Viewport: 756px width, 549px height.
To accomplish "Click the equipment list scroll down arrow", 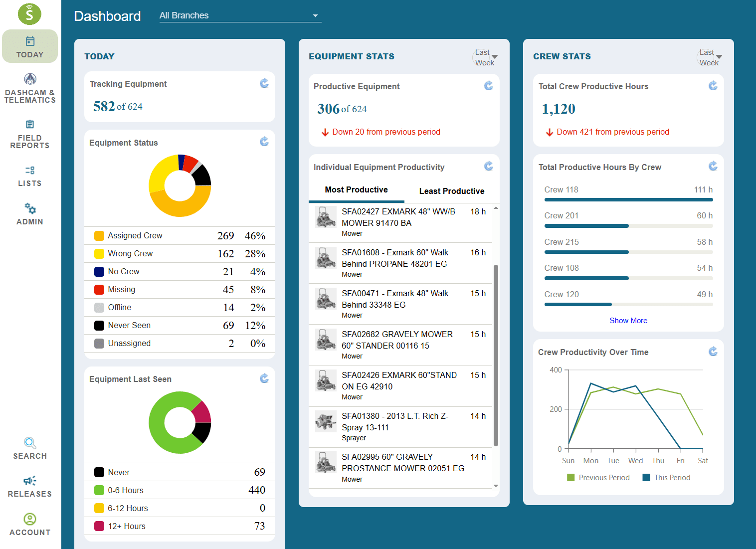I will [496, 486].
